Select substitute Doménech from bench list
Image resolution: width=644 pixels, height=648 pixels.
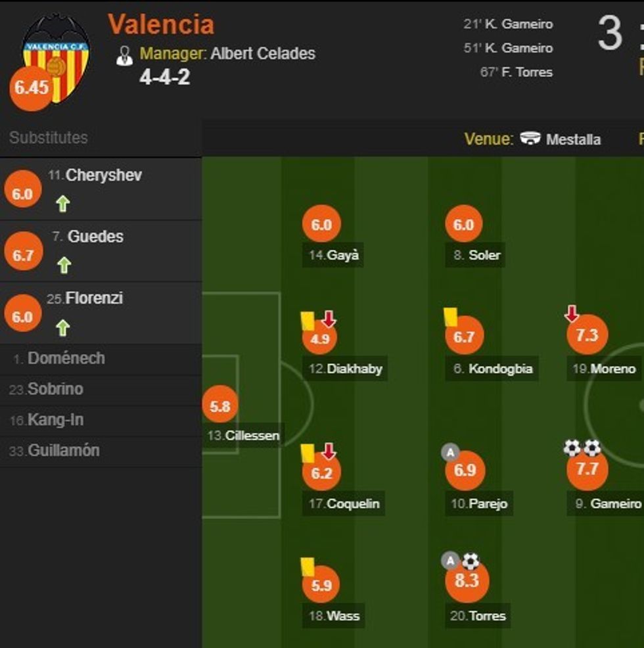pos(66,359)
